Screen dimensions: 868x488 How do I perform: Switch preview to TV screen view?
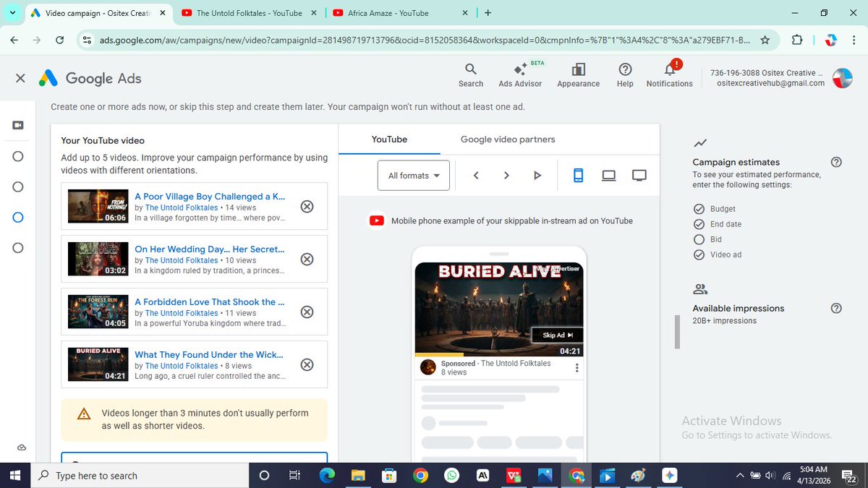pyautogui.click(x=639, y=175)
